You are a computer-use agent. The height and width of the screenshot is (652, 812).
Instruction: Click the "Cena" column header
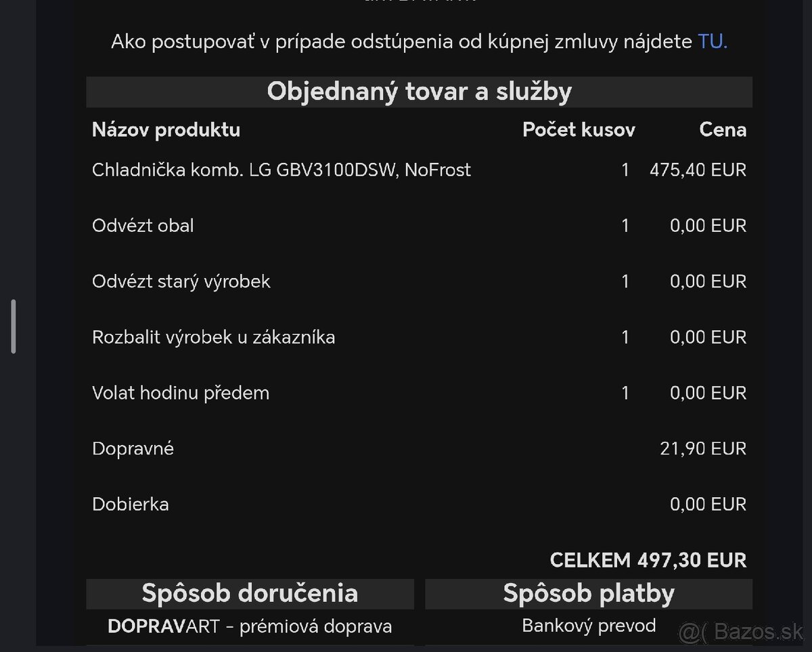tap(723, 129)
